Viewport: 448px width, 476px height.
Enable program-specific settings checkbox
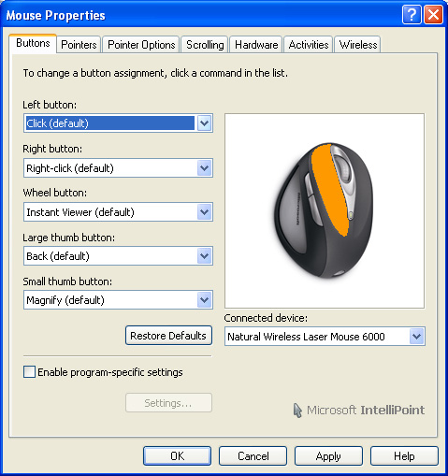point(29,372)
